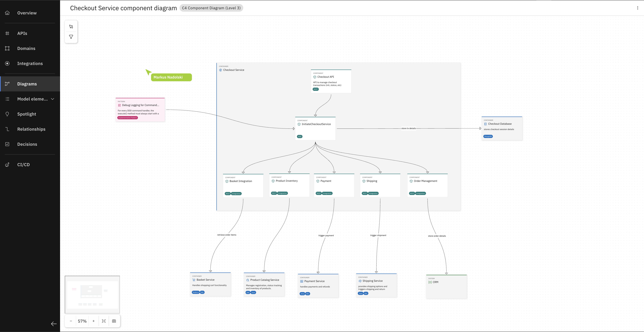Navigate to CI/CD section

pos(23,165)
